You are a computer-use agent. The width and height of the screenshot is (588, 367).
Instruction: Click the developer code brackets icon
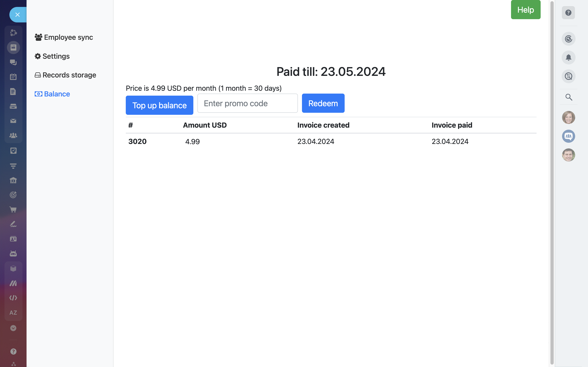13,298
